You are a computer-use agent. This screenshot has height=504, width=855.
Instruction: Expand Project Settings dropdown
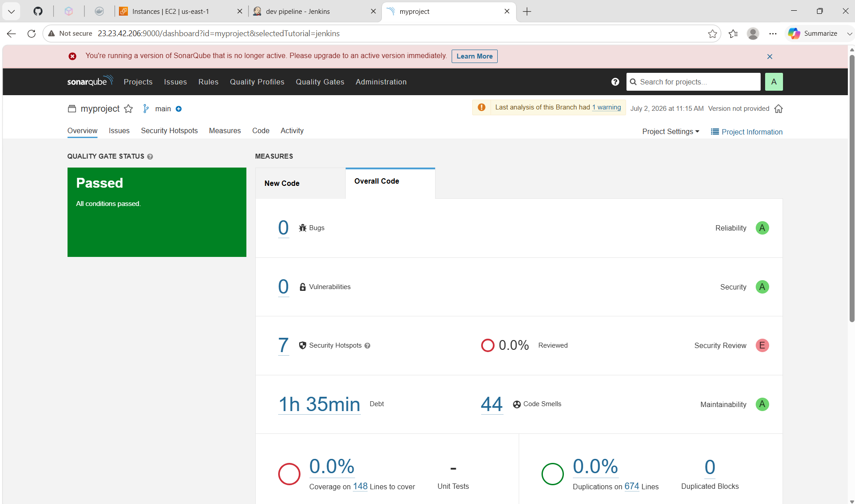coord(671,131)
